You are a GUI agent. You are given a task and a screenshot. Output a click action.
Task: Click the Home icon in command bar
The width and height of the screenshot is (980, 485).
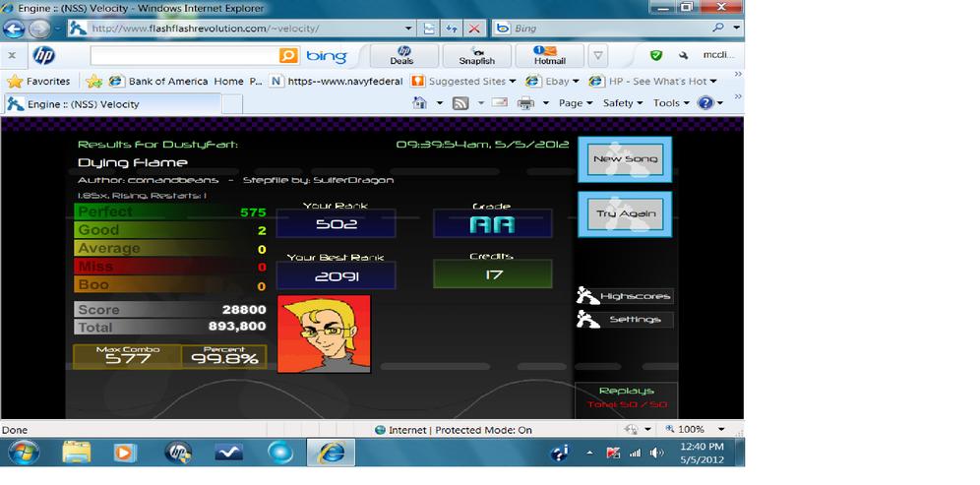(x=420, y=103)
